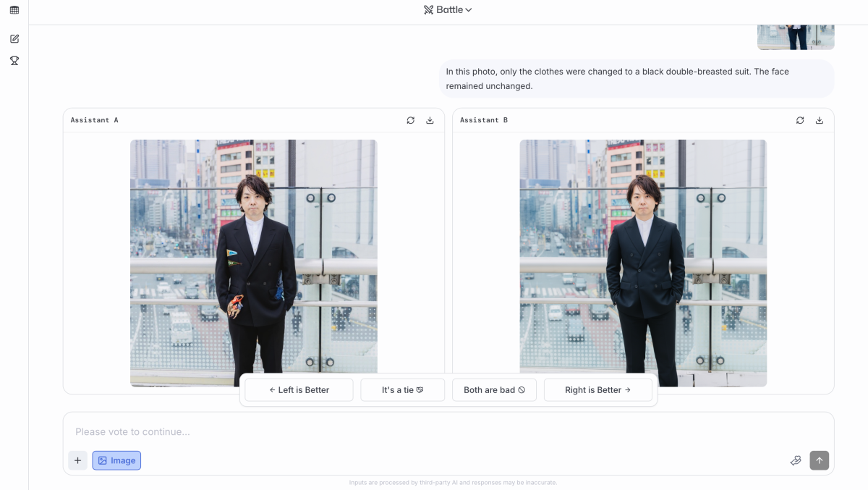
Task: Regenerate Assistant A's response
Action: [411, 120]
